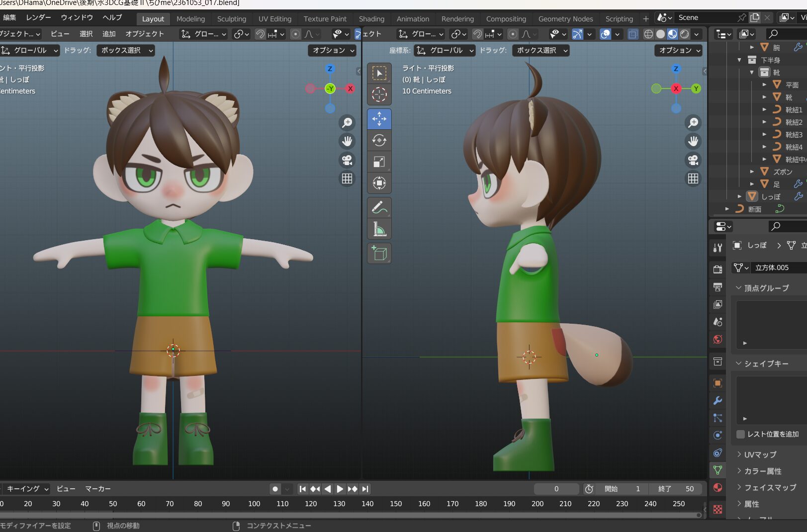Select the Scale tool
The image size is (807, 532).
coord(379,162)
